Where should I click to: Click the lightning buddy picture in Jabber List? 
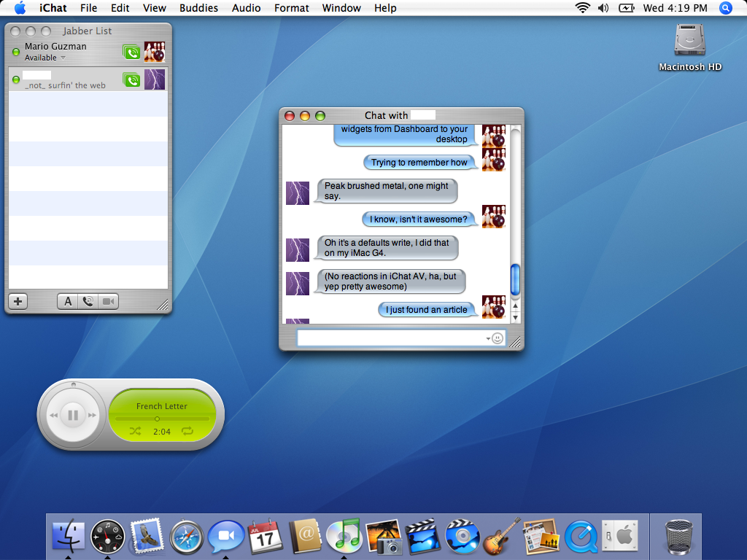155,79
